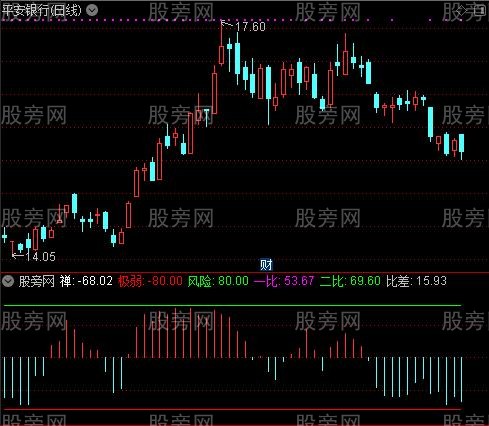Select the 极弱: -80.00 indicator label

tap(150, 281)
